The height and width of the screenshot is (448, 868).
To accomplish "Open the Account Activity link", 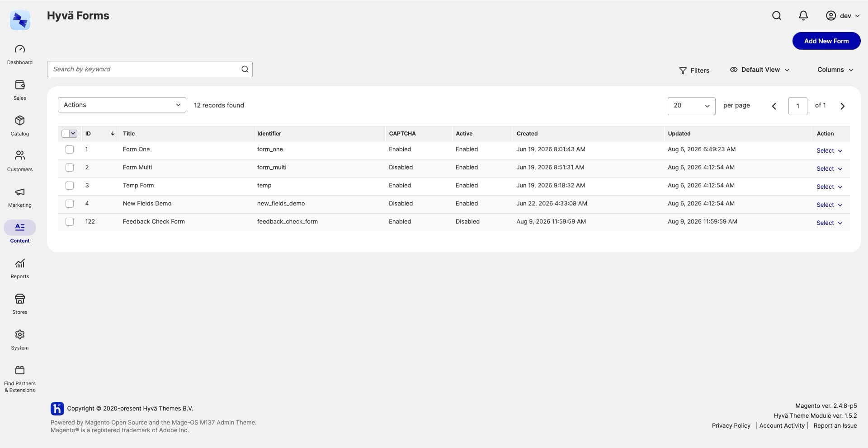I will pyautogui.click(x=782, y=426).
